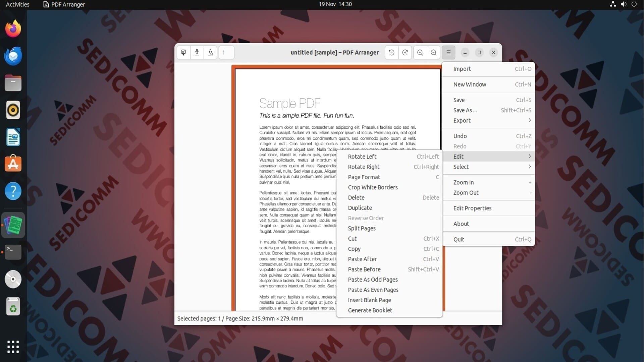Open Firefox from the dock
The height and width of the screenshot is (362, 644).
click(13, 29)
